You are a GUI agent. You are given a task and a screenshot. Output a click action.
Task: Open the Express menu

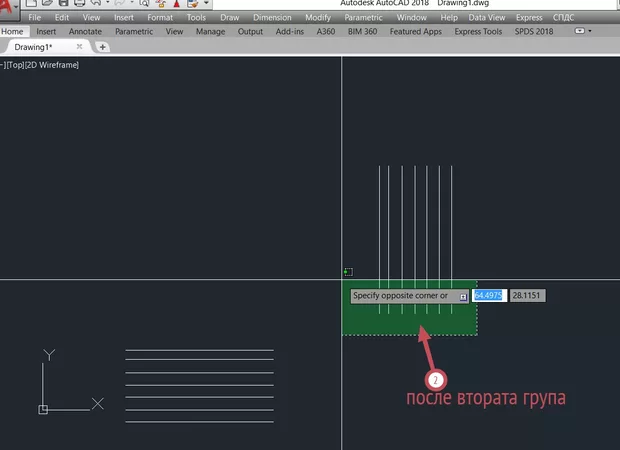pyautogui.click(x=529, y=17)
